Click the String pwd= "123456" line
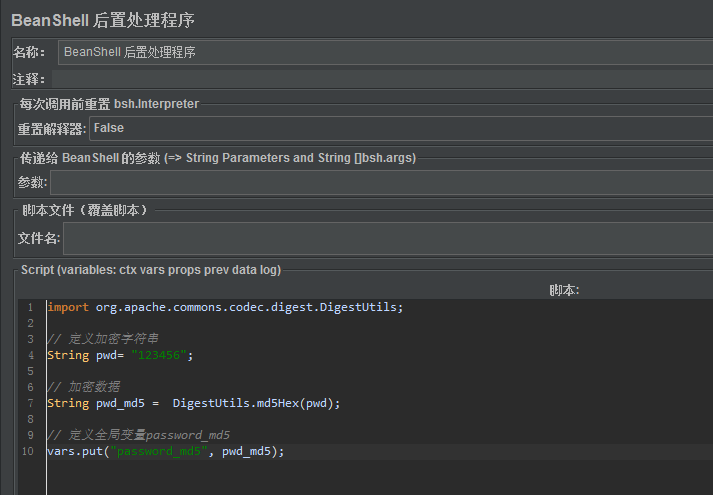Viewport: 713px width, 495px height. pos(120,355)
